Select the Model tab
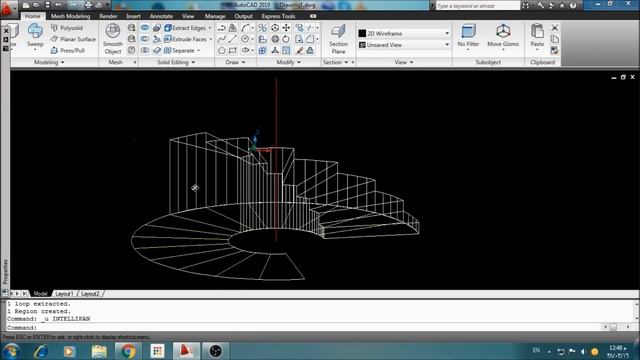 point(40,294)
